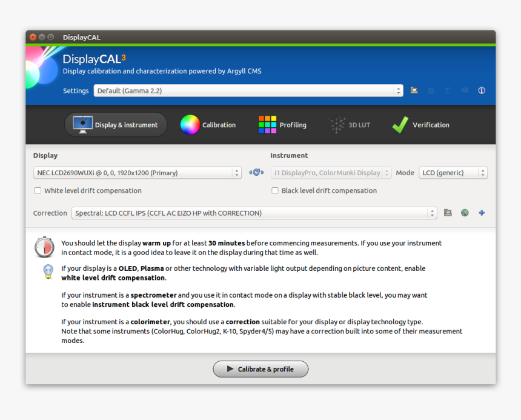Select the NEC LCD2690WUXi display dropdown
This screenshot has height=420, width=521.
tap(137, 172)
